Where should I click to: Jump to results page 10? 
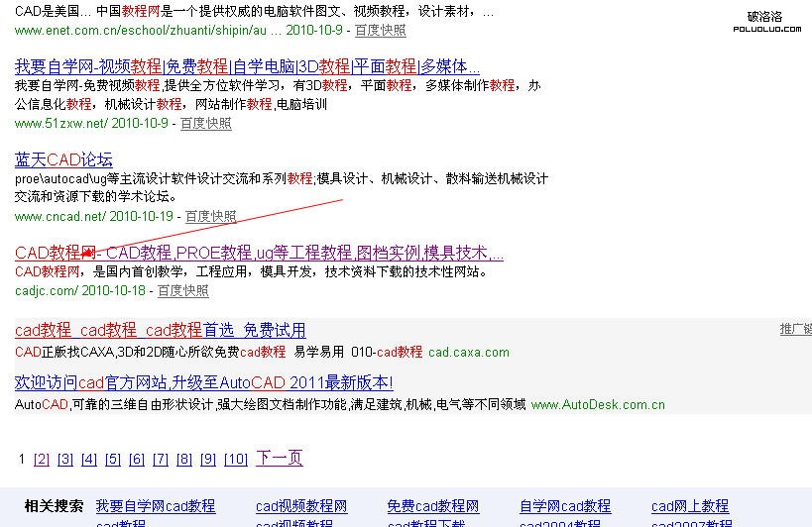click(235, 460)
